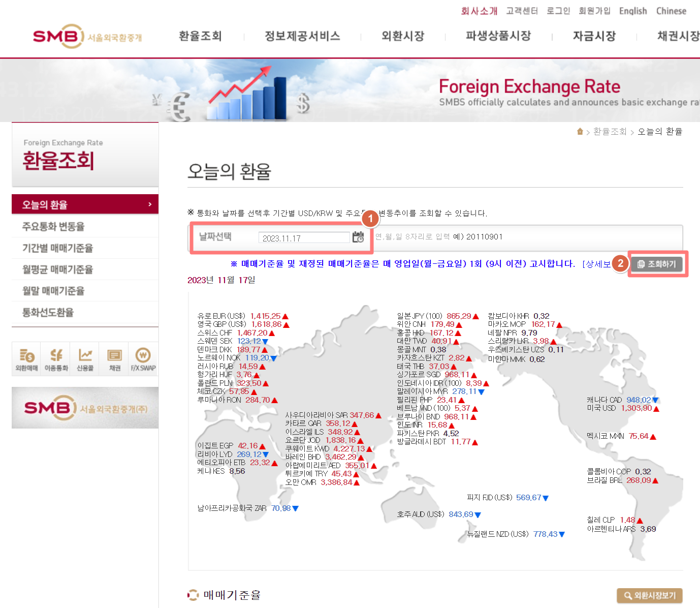
Task: Click the 호주 AUD rate 843.69
Action: point(461,514)
